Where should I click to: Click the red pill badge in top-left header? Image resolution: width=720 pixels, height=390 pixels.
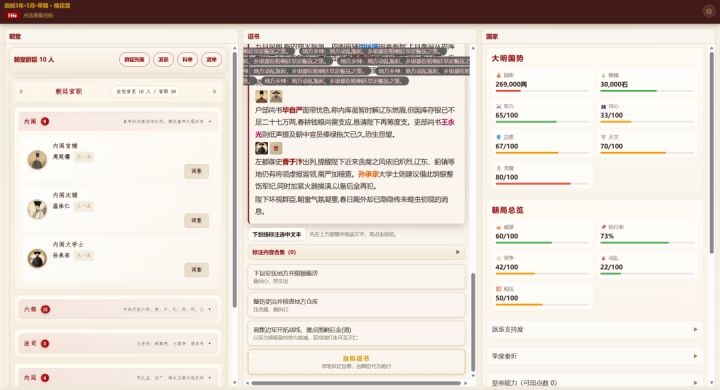[x=12, y=15]
